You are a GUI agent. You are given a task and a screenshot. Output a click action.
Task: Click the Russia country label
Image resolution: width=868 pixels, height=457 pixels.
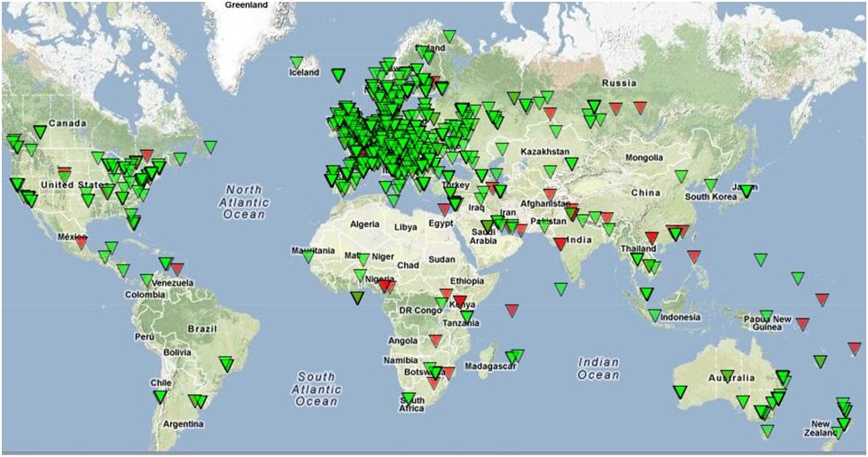point(618,83)
